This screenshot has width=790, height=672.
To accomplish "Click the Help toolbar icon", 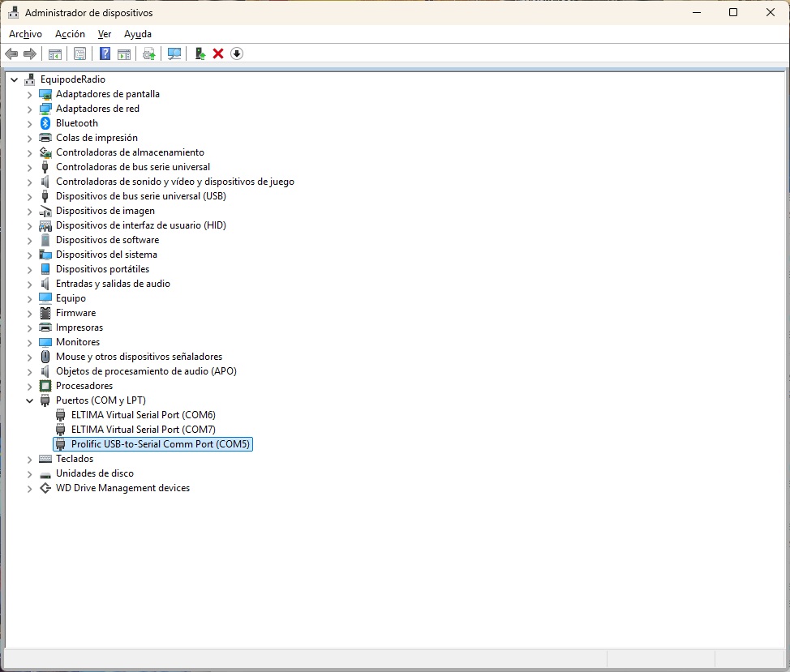I will (105, 54).
